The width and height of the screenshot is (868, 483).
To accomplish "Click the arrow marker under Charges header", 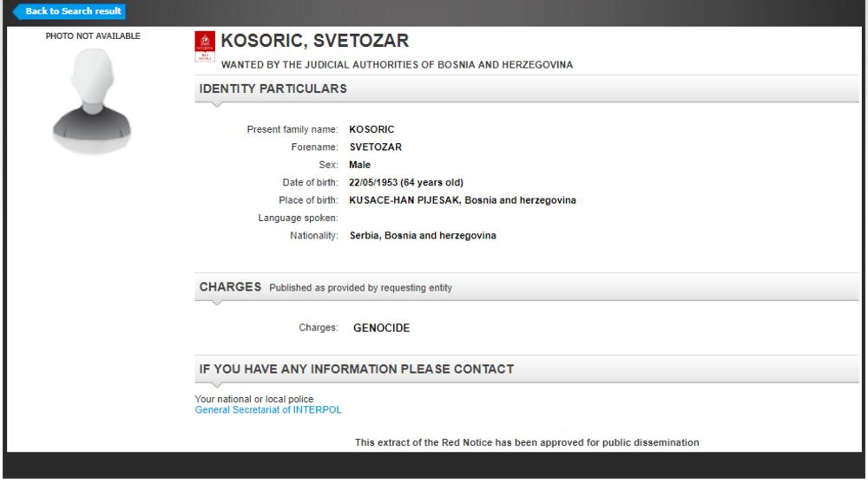I will coord(216,303).
